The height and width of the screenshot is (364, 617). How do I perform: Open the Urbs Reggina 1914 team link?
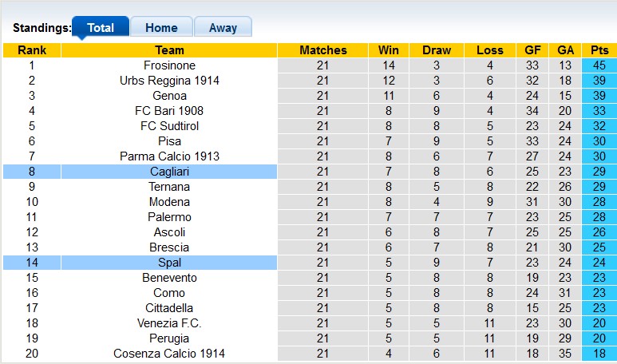[x=169, y=81]
